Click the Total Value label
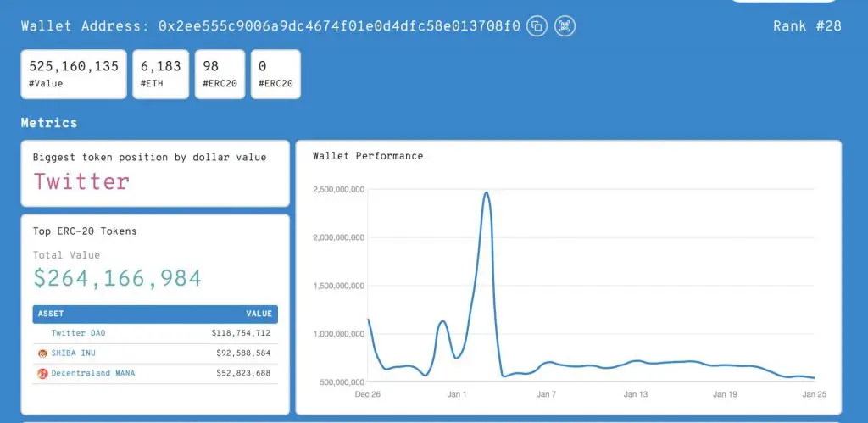This screenshot has height=423, width=868. tap(66, 255)
